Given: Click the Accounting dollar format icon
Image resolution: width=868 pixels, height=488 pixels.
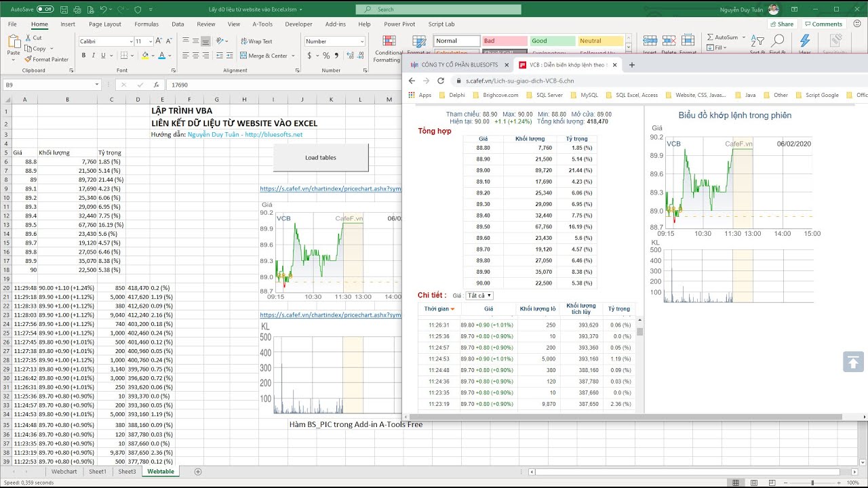Looking at the screenshot, I should pos(310,56).
